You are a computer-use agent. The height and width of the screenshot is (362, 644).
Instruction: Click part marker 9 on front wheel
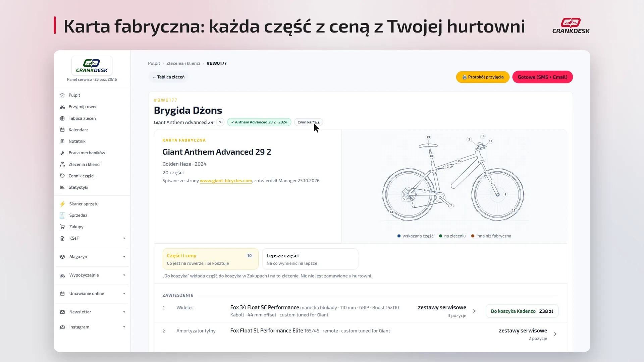point(505,194)
